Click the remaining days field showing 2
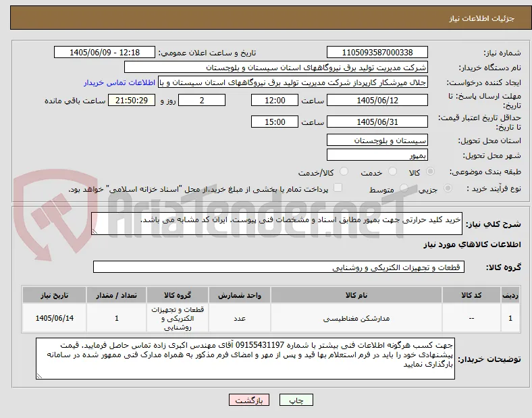Image resolution: width=532 pixels, height=418 pixels. [x=202, y=101]
